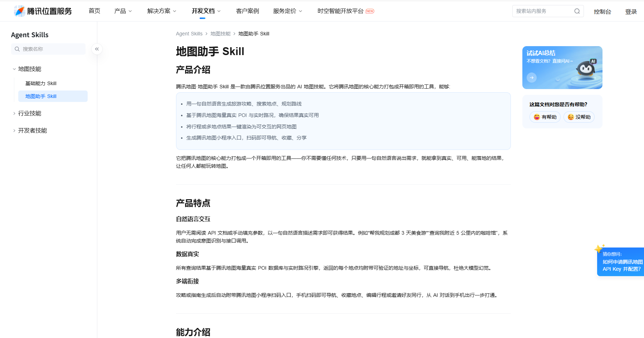This screenshot has height=338, width=644.
Task: Click the 没帮助 feedback button
Action: point(579,117)
